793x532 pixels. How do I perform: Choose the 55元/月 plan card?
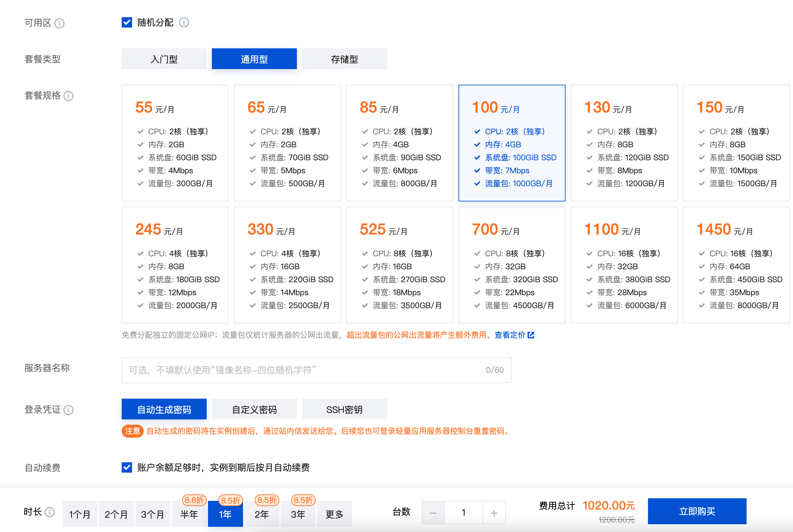(x=175, y=143)
